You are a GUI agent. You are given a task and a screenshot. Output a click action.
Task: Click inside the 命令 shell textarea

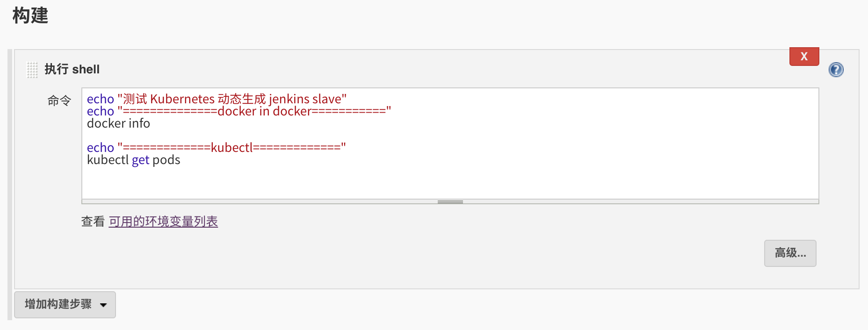coord(450,143)
